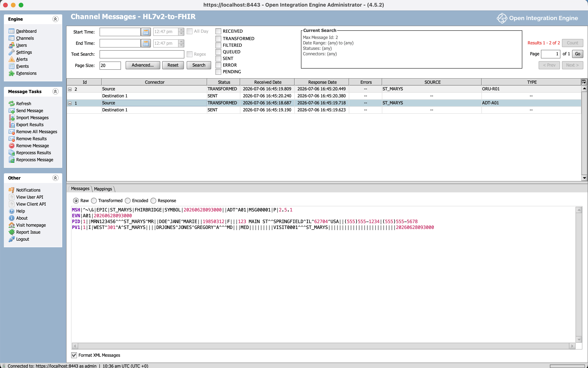Click the Export Results icon
This screenshot has height=368, width=588.
coord(11,125)
